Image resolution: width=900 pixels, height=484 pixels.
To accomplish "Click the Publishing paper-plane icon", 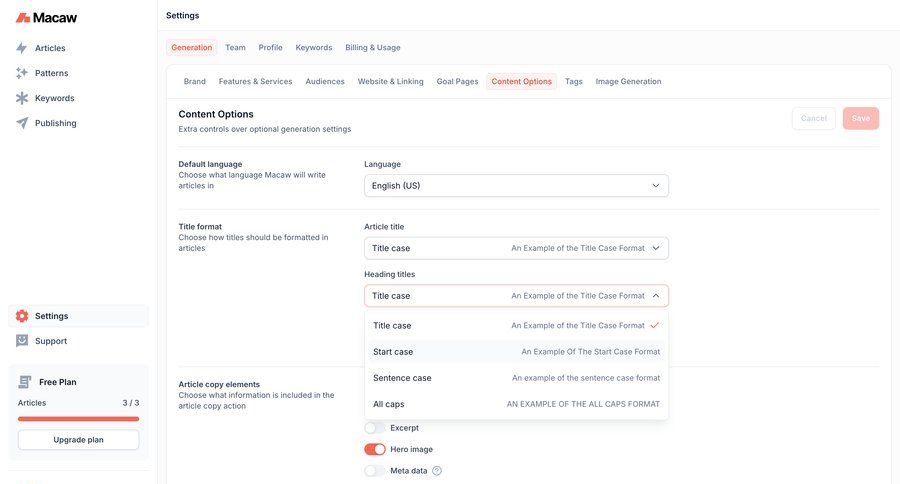I will click(22, 123).
